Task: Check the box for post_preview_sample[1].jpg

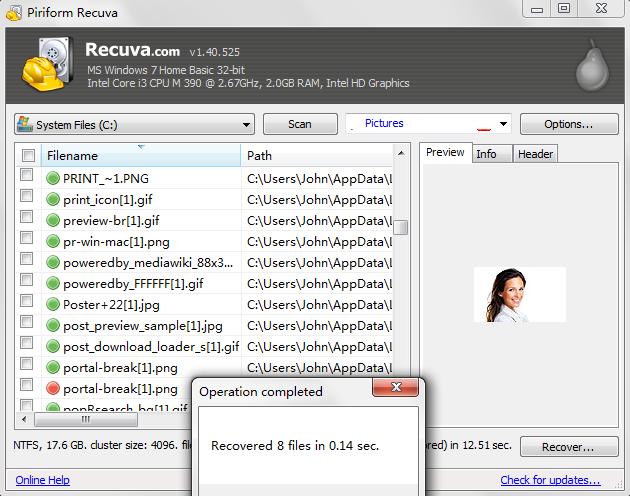Action: point(27,322)
